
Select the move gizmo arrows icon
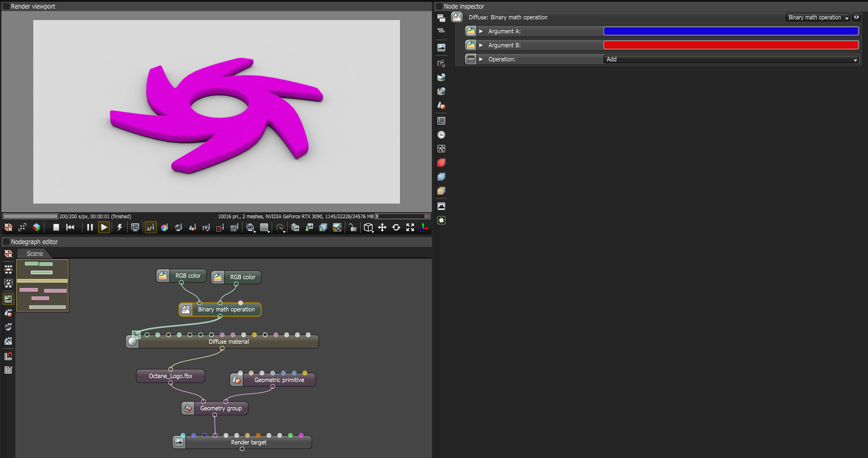(x=382, y=228)
